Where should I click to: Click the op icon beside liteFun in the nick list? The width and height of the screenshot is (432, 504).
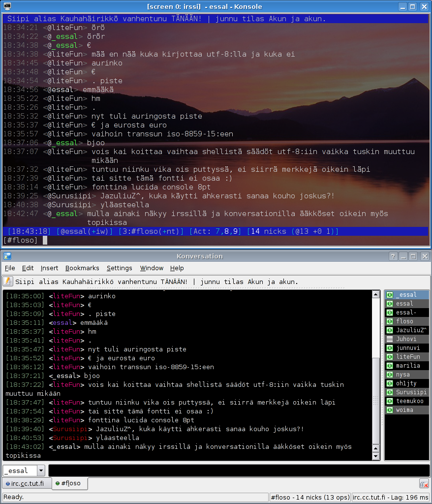390,357
